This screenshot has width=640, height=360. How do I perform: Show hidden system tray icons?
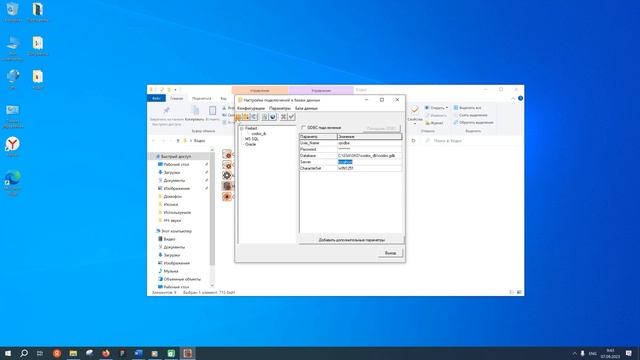click(575, 353)
